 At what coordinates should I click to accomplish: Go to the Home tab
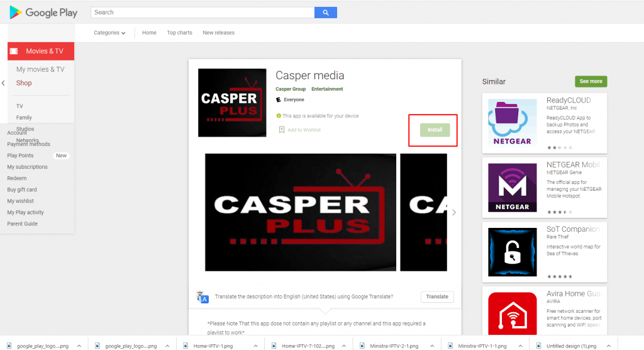pos(149,33)
